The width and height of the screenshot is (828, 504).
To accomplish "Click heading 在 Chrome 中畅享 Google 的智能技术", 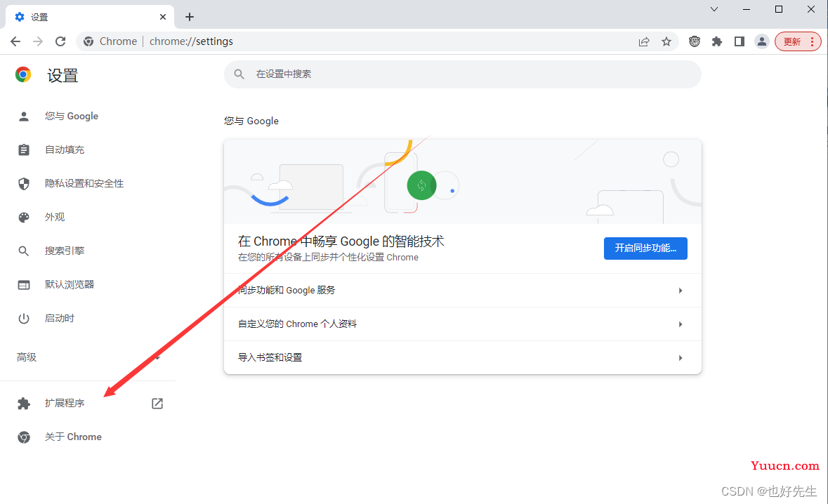I will point(341,241).
